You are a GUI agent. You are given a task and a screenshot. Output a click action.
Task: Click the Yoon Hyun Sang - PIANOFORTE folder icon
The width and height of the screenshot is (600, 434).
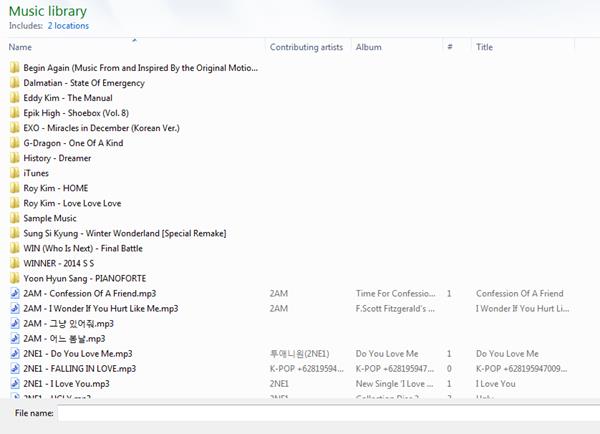pos(15,278)
